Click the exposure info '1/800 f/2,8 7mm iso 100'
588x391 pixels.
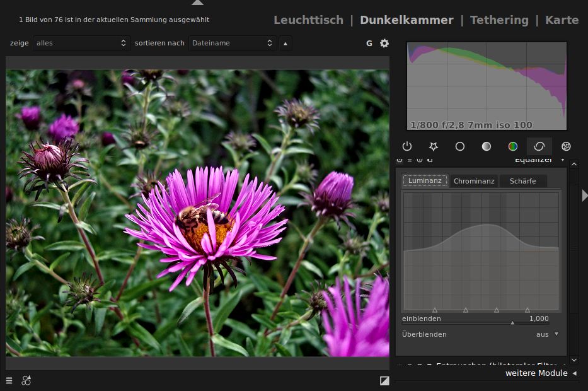471,125
